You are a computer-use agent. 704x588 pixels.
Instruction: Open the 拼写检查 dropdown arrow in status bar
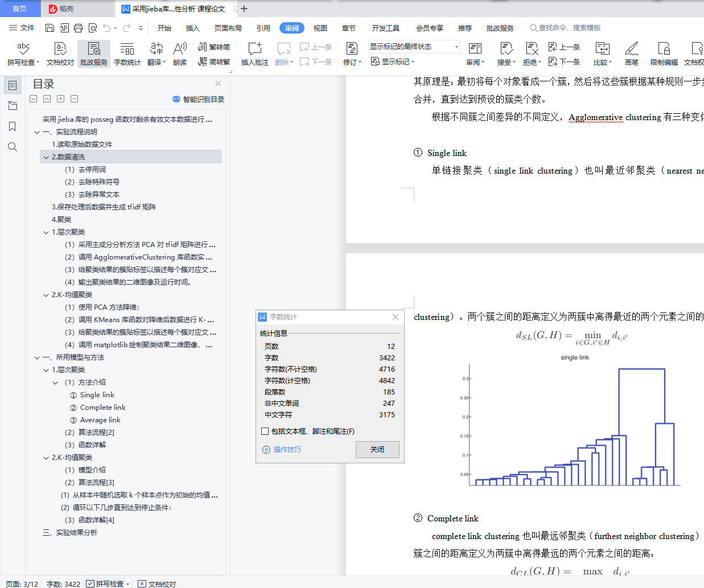pos(128,584)
